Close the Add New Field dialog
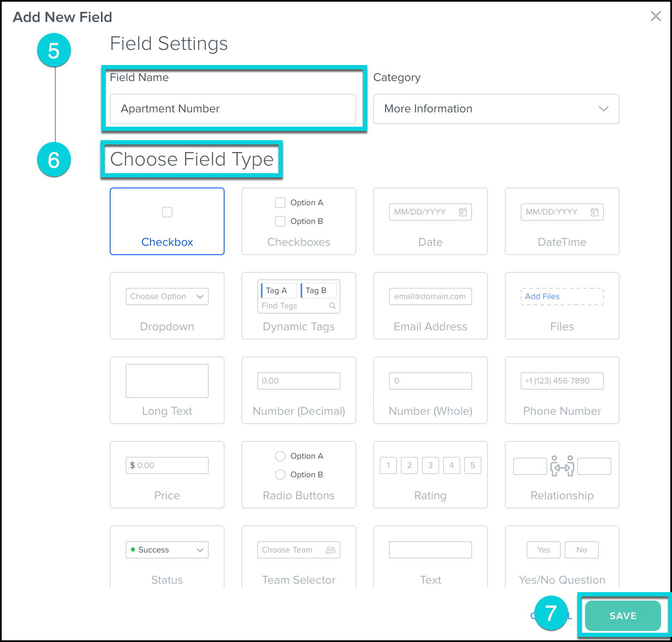 (656, 16)
